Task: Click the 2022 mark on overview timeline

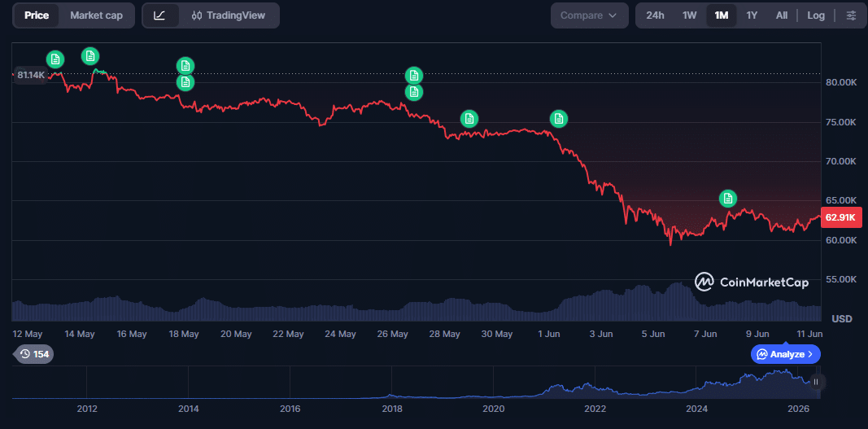Action: tap(595, 409)
